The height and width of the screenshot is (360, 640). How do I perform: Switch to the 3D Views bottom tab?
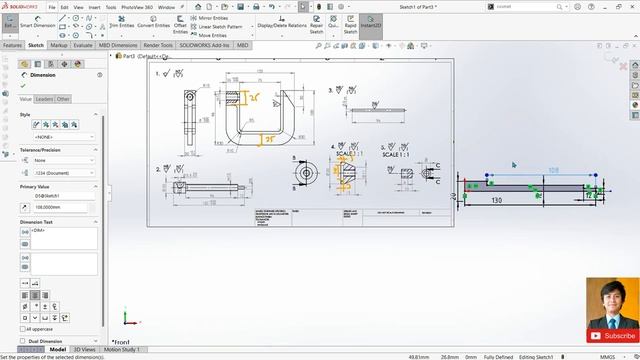(x=84, y=349)
